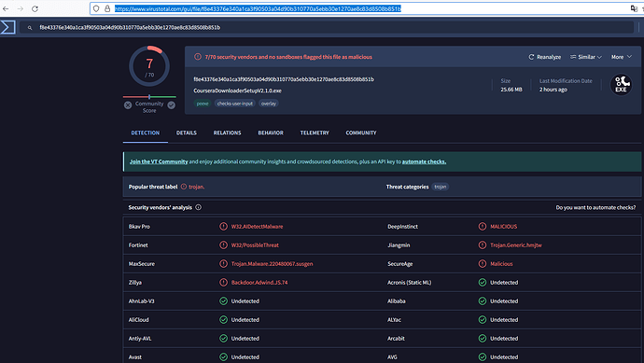This screenshot has width=644, height=363.
Task: Open the automate checks link
Action: tap(424, 161)
